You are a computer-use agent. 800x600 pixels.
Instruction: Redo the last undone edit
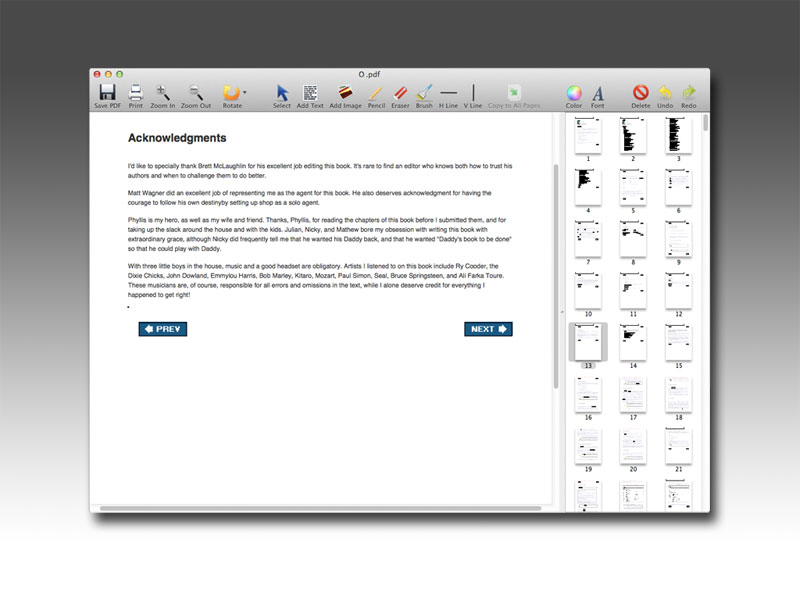(x=688, y=92)
